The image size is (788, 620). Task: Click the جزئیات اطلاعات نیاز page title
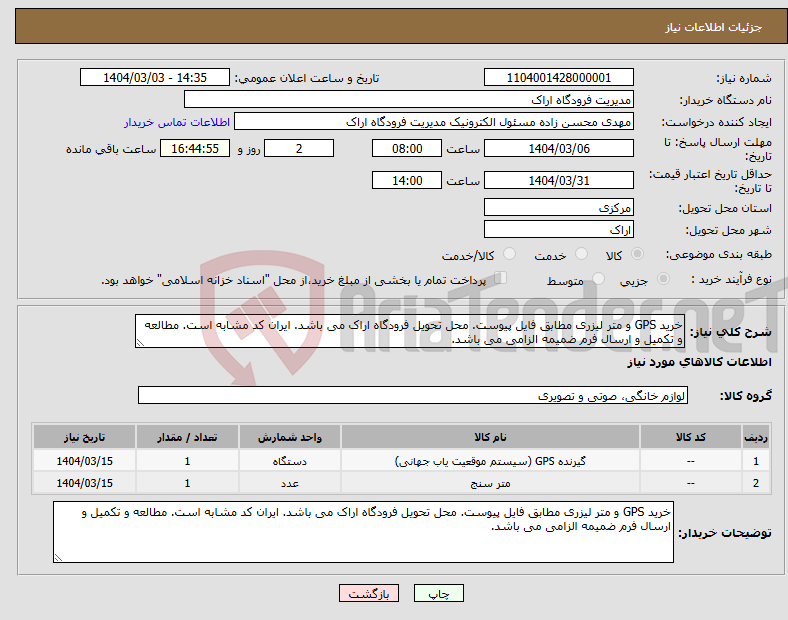(x=714, y=27)
